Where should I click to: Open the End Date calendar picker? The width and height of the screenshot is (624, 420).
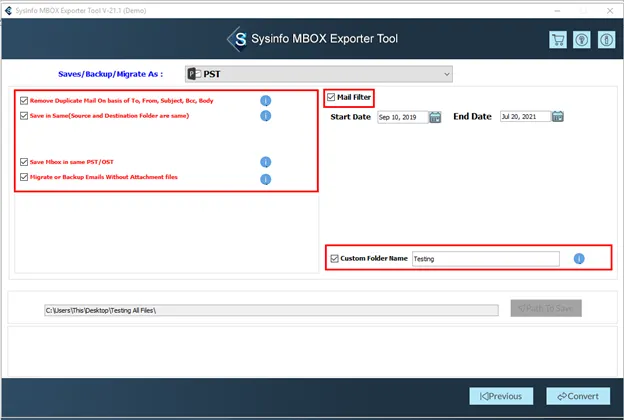tap(558, 116)
